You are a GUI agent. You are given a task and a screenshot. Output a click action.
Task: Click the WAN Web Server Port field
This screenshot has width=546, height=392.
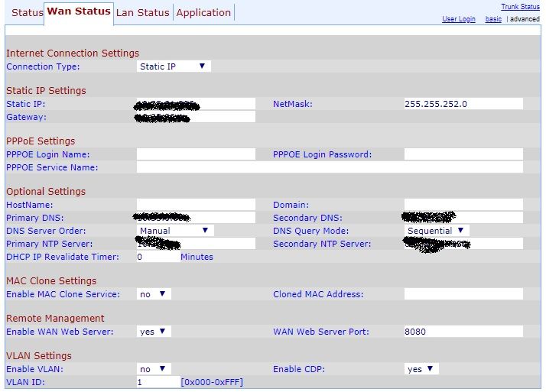tap(463, 332)
